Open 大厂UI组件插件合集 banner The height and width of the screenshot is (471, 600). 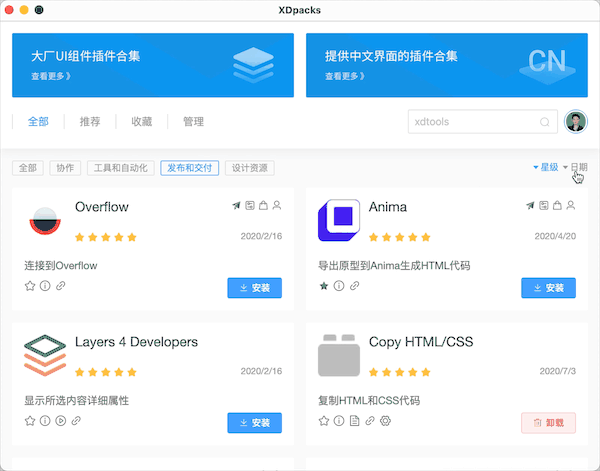pos(153,65)
